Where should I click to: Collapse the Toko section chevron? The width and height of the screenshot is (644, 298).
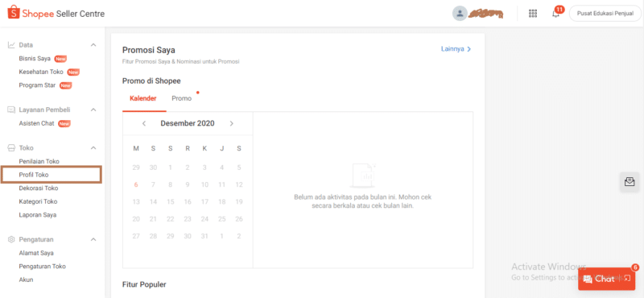click(x=93, y=148)
